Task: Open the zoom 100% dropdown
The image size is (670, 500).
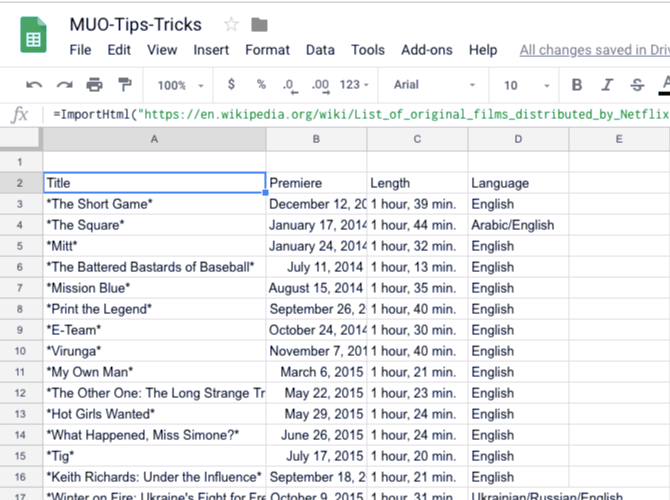Action: [181, 85]
